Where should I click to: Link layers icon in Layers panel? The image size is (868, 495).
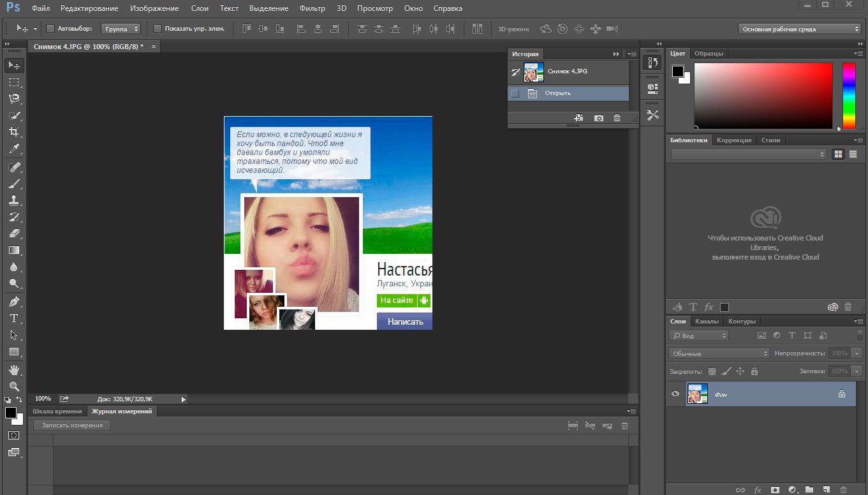[x=740, y=490]
